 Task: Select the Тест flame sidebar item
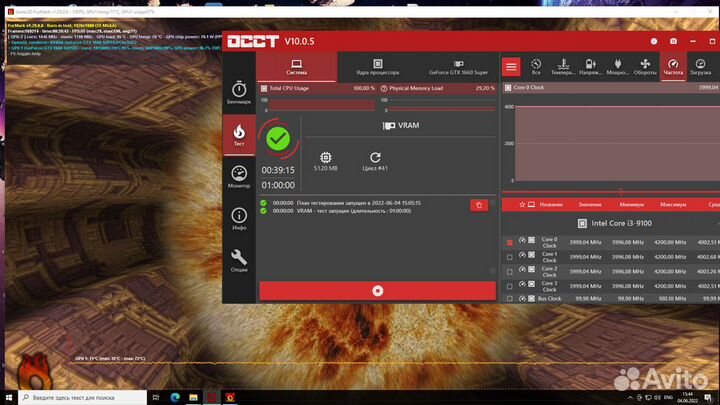[x=239, y=135]
